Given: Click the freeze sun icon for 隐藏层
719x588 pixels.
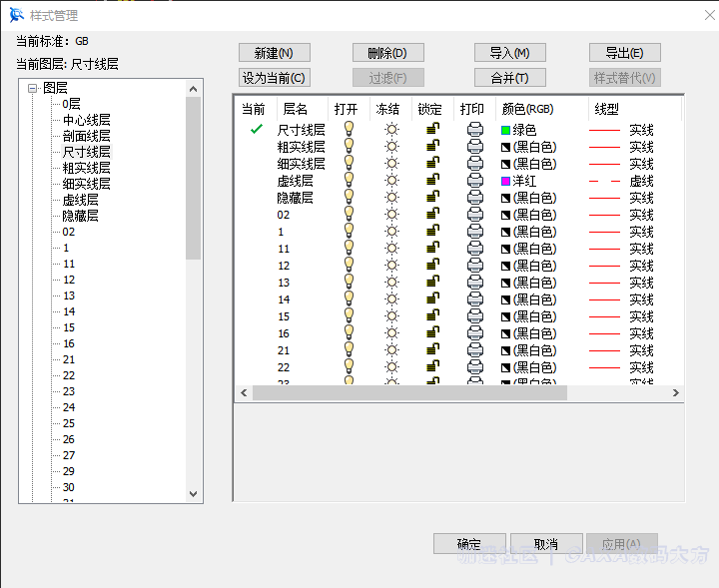Looking at the screenshot, I should (x=391, y=198).
